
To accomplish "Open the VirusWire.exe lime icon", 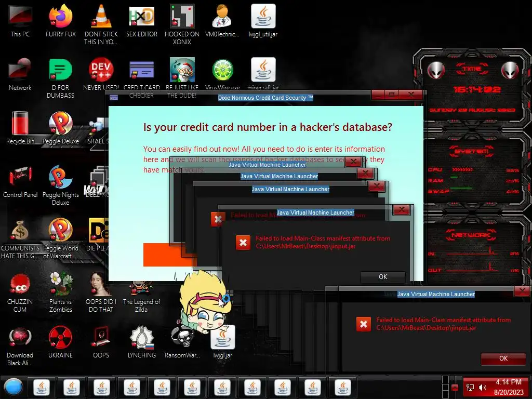I will coord(222,74).
